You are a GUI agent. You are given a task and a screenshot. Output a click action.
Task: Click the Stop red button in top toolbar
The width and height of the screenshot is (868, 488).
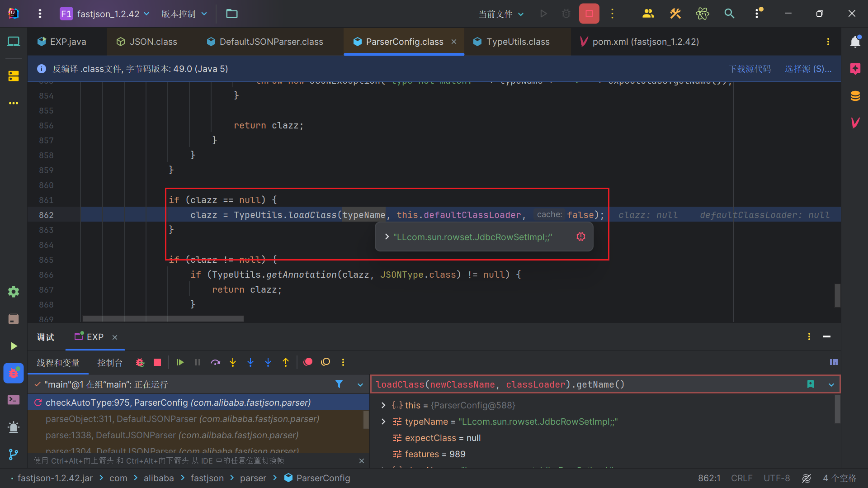tap(589, 14)
